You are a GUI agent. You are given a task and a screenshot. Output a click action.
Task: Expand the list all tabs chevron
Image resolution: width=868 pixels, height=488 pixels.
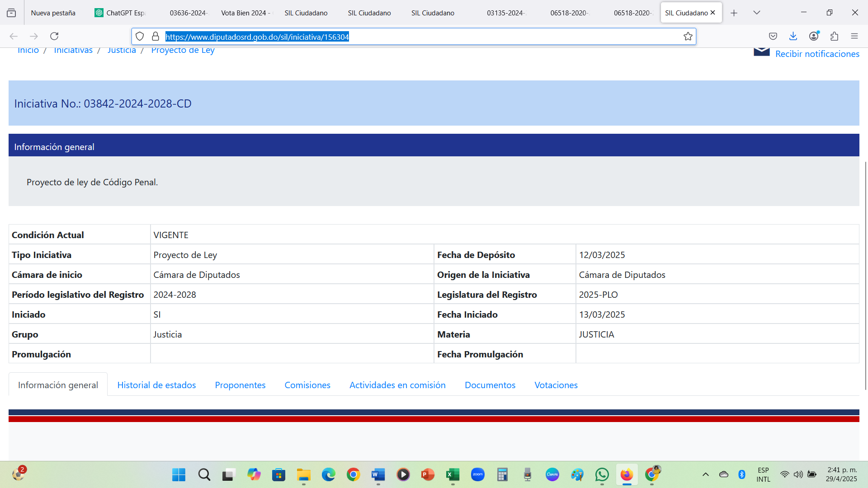click(756, 13)
